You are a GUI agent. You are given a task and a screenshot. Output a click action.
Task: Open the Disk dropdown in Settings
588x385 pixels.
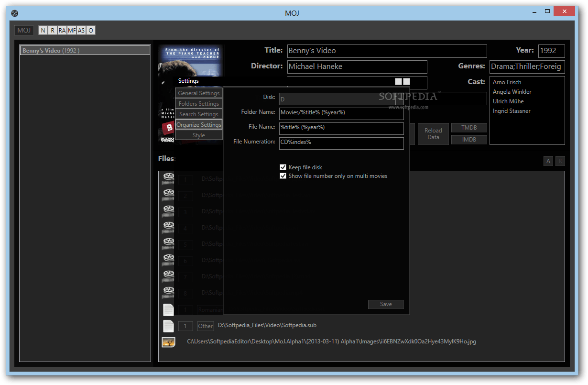[341, 99]
